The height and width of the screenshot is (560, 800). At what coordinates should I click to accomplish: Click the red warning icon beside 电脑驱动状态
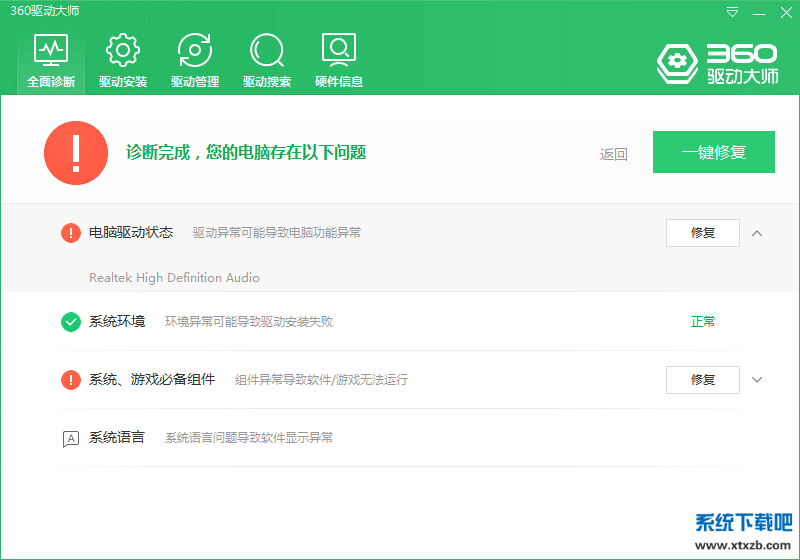pyautogui.click(x=71, y=233)
